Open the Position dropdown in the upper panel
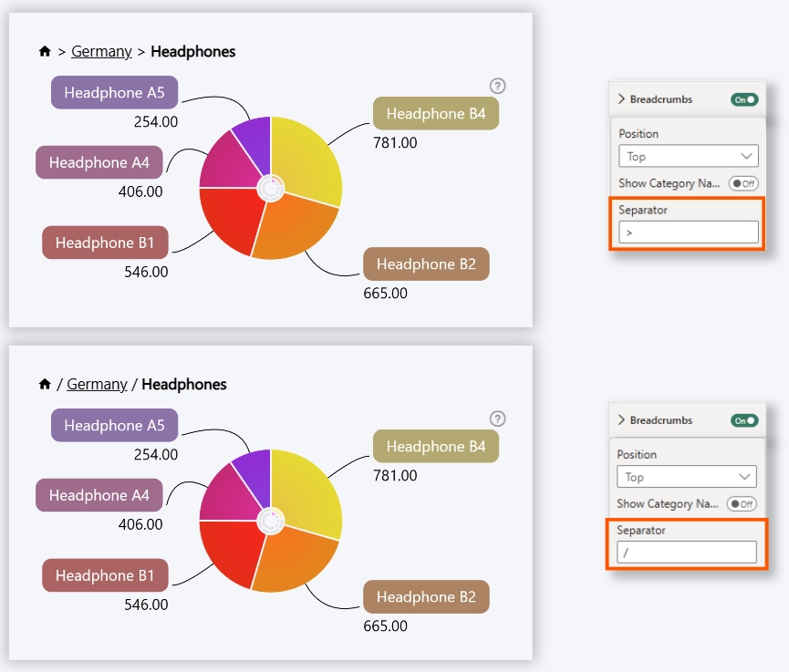Image resolution: width=789 pixels, height=672 pixels. [x=689, y=156]
